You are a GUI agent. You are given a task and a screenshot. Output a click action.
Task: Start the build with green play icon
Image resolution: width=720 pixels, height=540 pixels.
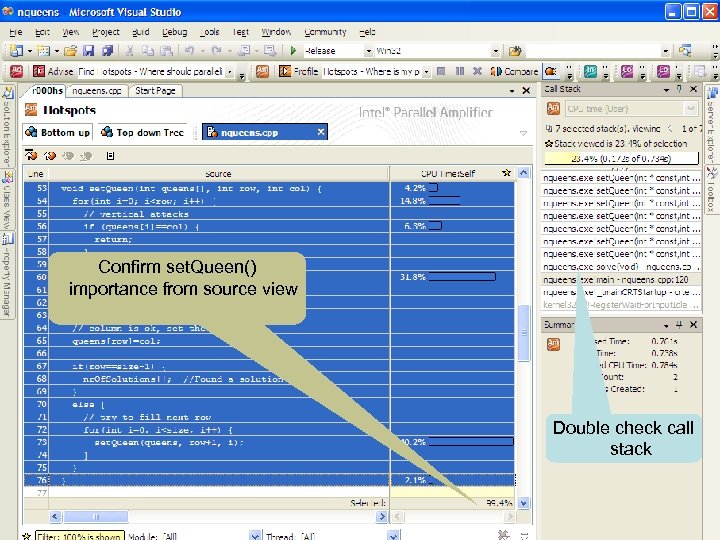pos(293,51)
